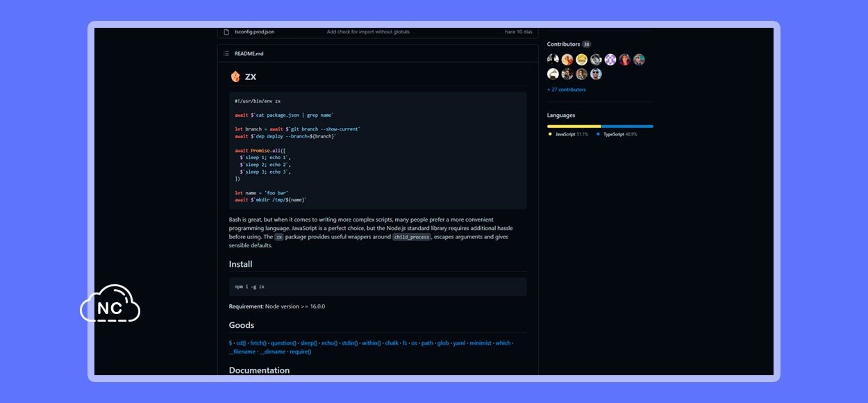This screenshot has height=403, width=868.
Task: Click the 'await Promise.all([' code line
Action: click(260, 150)
